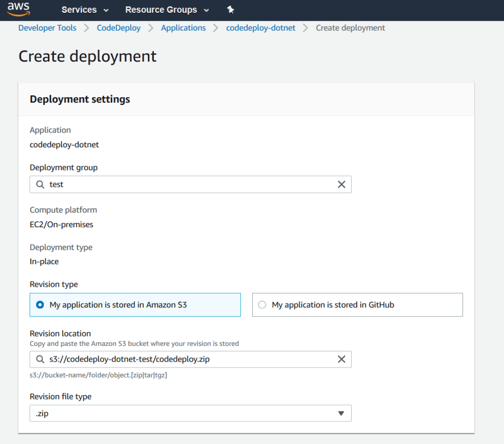This screenshot has width=504, height=444.
Task: Expand the Revision file type dropdown
Action: [x=190, y=413]
